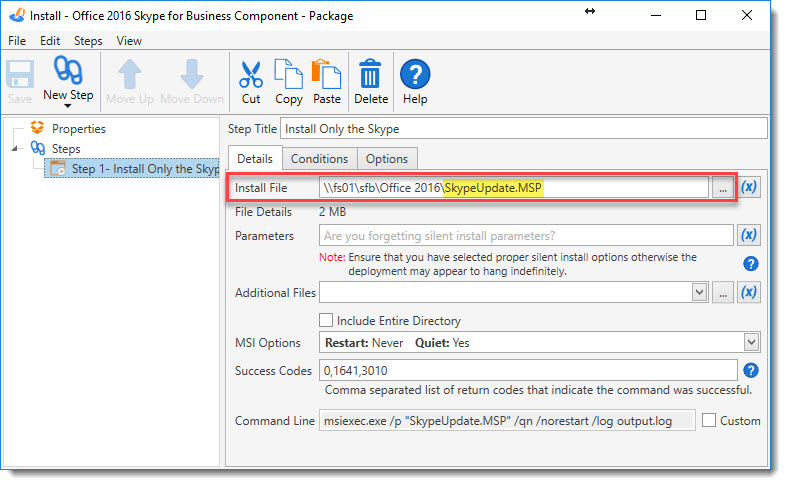Insert variable with (x) beside Parameters
Screen dimensions: 786x485
(749, 235)
